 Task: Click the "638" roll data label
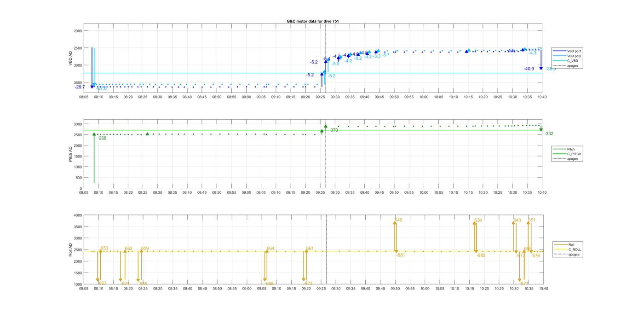(478, 220)
